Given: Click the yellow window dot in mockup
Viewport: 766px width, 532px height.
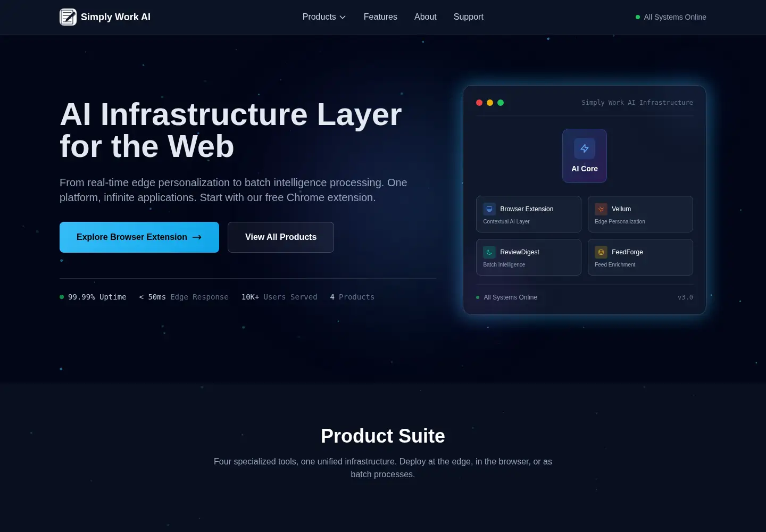Looking at the screenshot, I should click(x=490, y=103).
